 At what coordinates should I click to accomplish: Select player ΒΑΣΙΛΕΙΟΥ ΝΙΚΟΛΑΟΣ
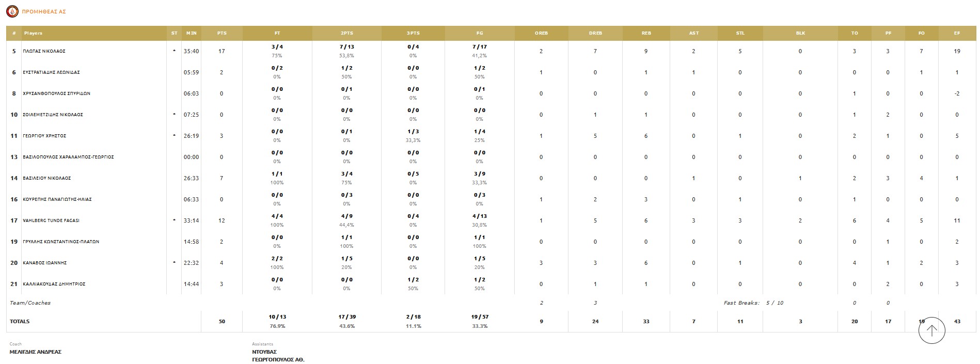47,178
